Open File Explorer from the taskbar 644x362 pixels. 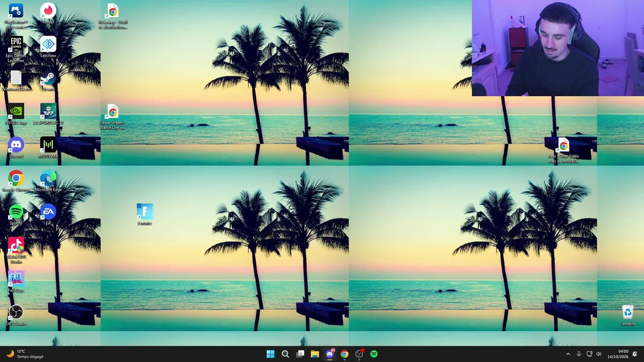click(315, 354)
